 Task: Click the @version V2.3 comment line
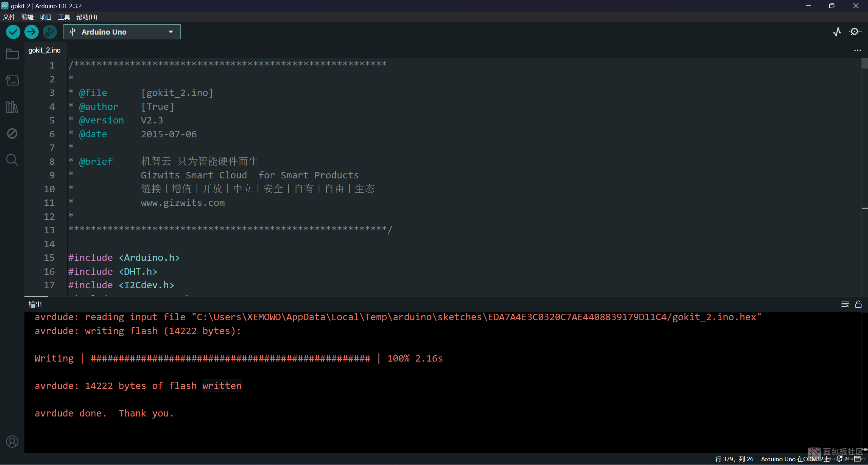point(116,120)
